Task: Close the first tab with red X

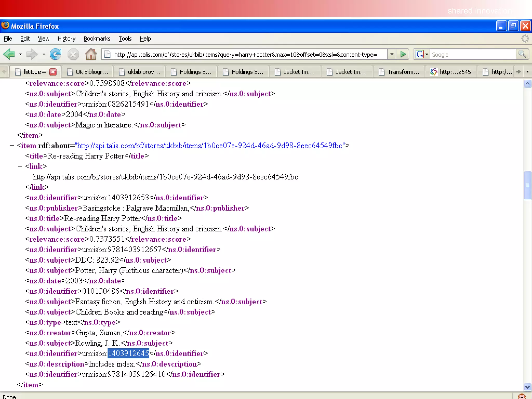Action: point(53,72)
